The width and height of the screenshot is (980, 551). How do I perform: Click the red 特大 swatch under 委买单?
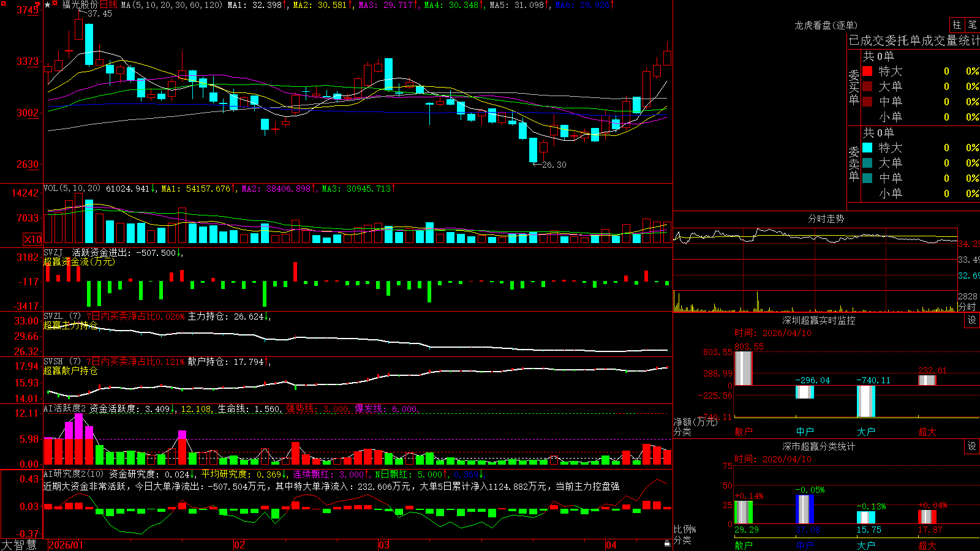click(867, 71)
